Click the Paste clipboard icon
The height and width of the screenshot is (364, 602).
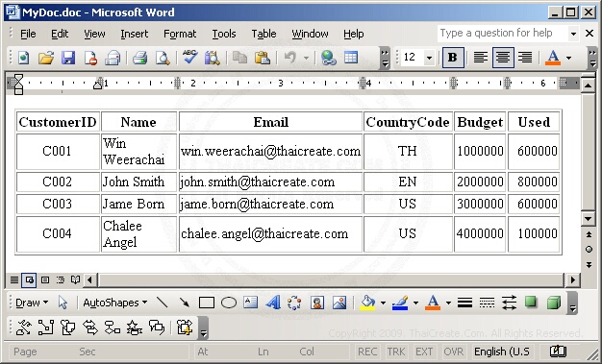263,58
